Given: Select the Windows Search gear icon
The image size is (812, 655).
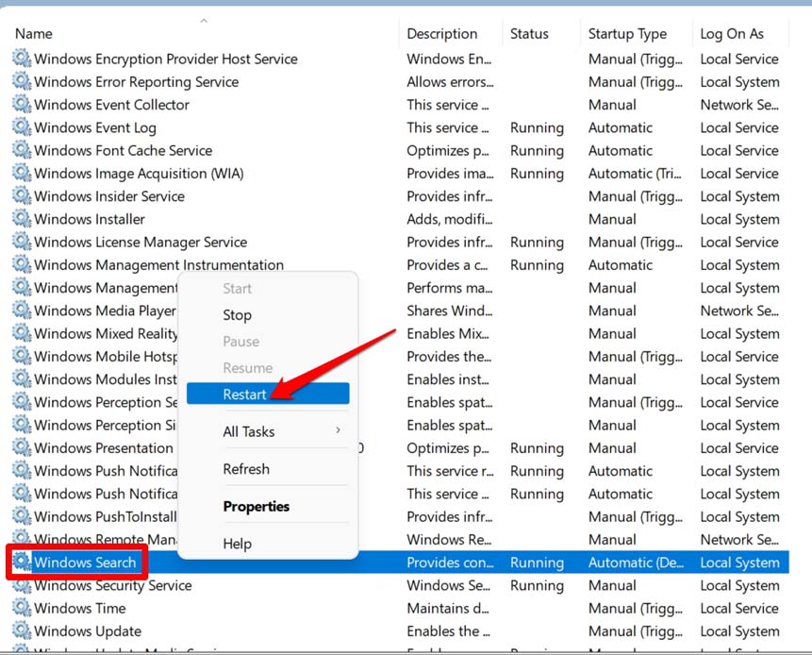Looking at the screenshot, I should click(21, 563).
